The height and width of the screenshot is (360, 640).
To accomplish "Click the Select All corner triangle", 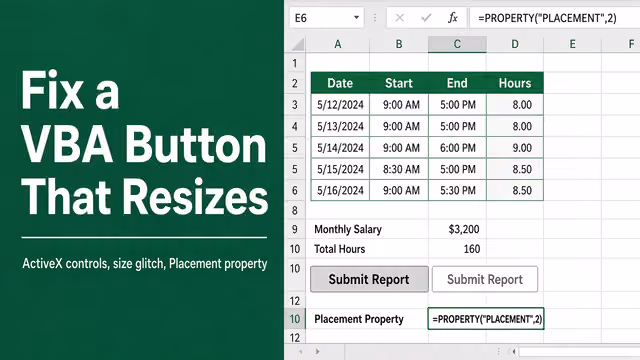I will click(298, 44).
